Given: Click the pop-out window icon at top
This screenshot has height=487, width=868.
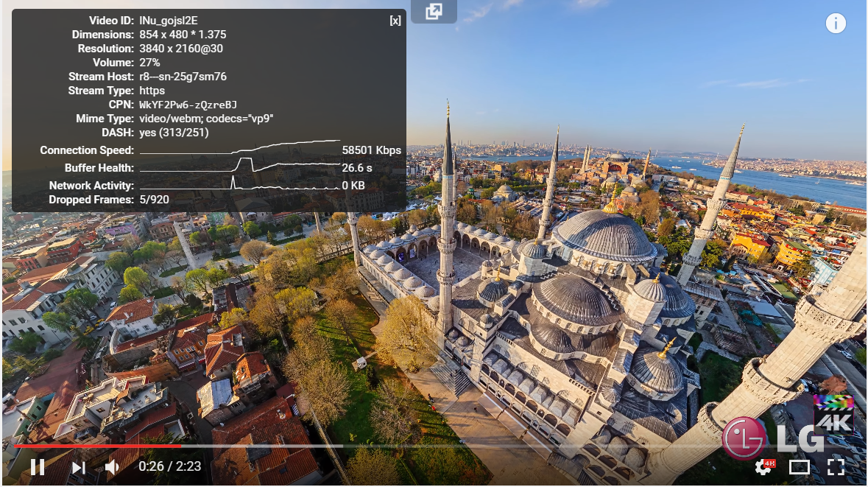Looking at the screenshot, I should click(x=434, y=11).
